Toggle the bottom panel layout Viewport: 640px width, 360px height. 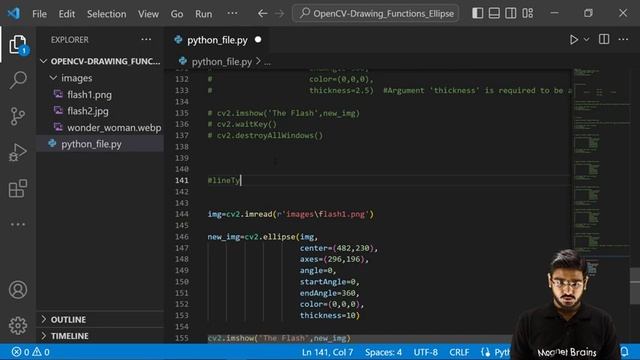pyautogui.click(x=494, y=13)
